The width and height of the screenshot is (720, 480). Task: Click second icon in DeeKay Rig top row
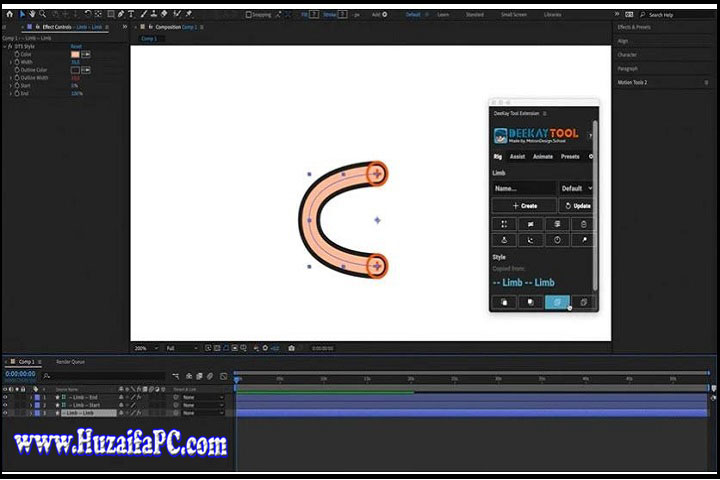pos(530,224)
